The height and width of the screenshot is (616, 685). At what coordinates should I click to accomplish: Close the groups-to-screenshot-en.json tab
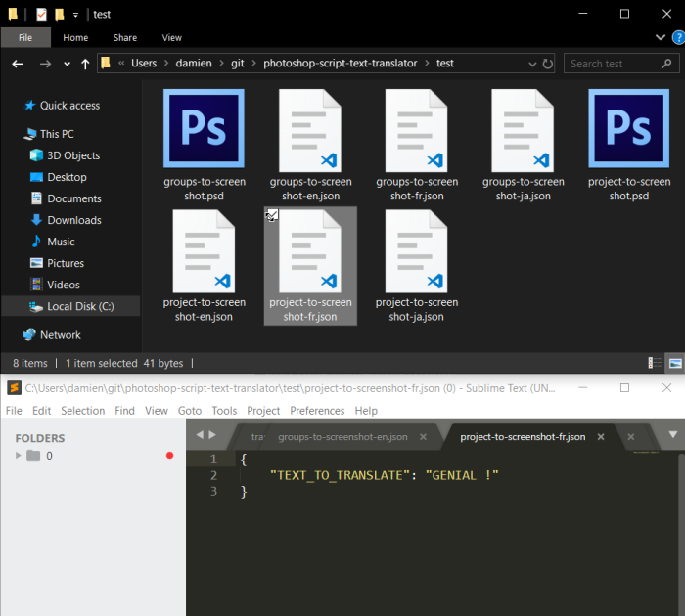tap(423, 436)
